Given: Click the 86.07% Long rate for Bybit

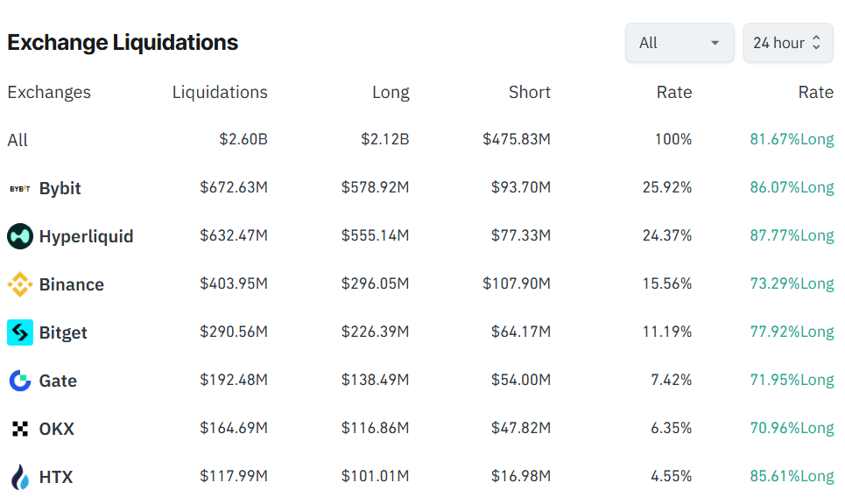Looking at the screenshot, I should point(789,186).
